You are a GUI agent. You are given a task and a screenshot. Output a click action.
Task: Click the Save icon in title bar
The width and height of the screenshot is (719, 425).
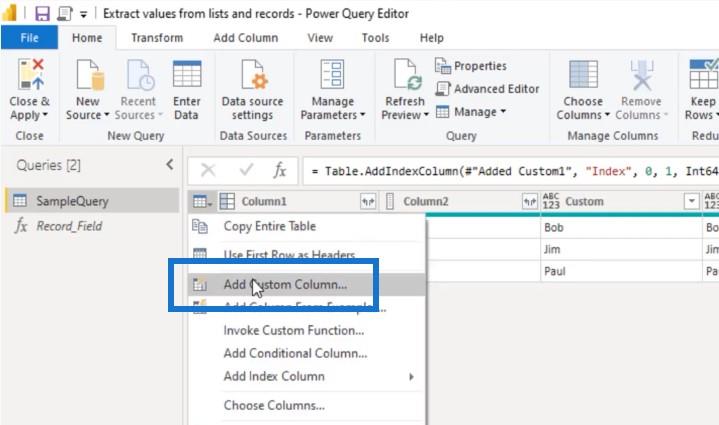42,14
